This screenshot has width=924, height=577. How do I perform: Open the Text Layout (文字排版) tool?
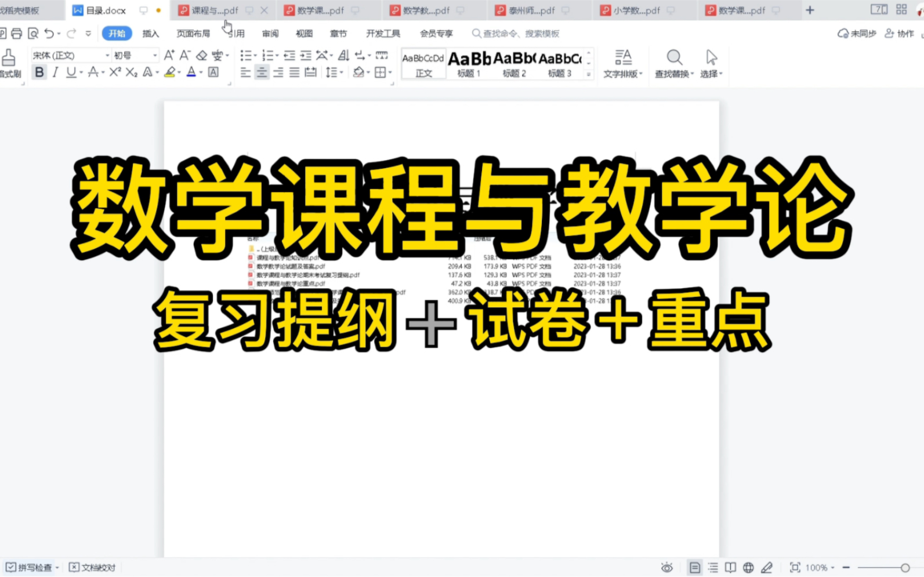(623, 63)
